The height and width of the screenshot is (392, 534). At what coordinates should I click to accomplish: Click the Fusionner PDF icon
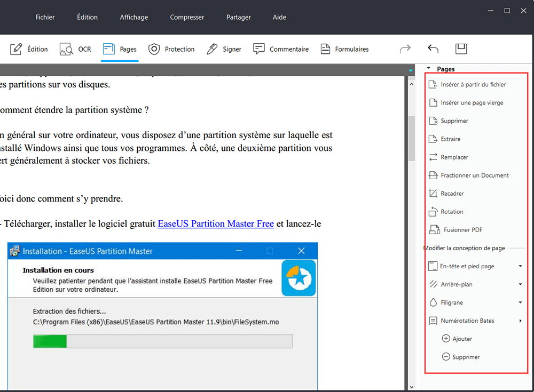click(434, 230)
